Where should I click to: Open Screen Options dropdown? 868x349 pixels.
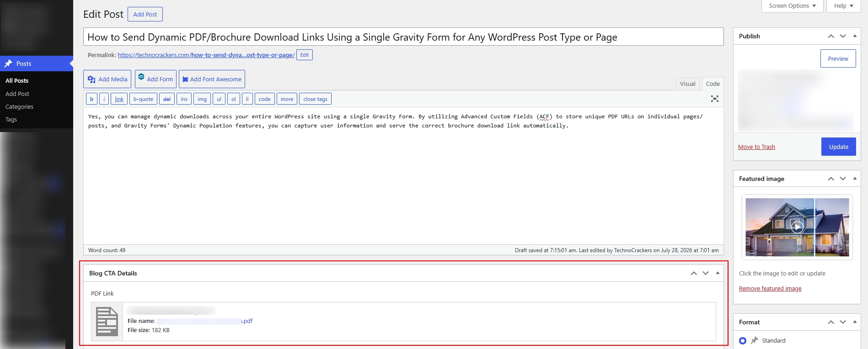pos(792,6)
